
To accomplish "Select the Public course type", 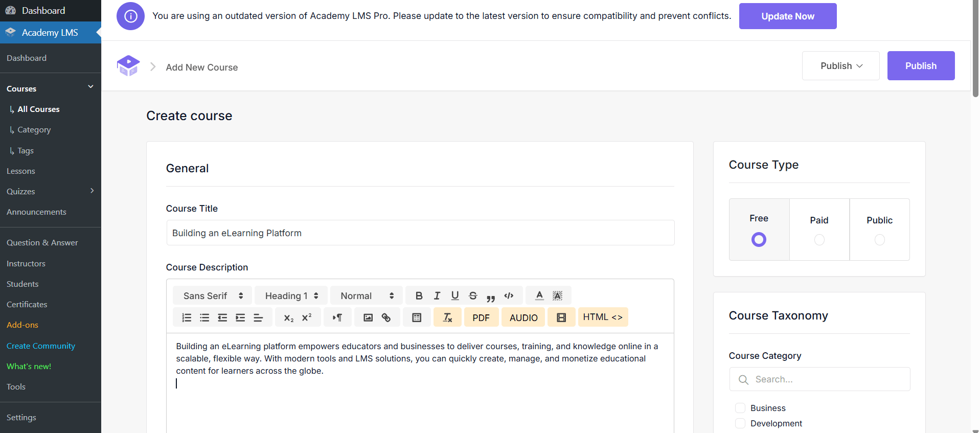I will (x=879, y=239).
